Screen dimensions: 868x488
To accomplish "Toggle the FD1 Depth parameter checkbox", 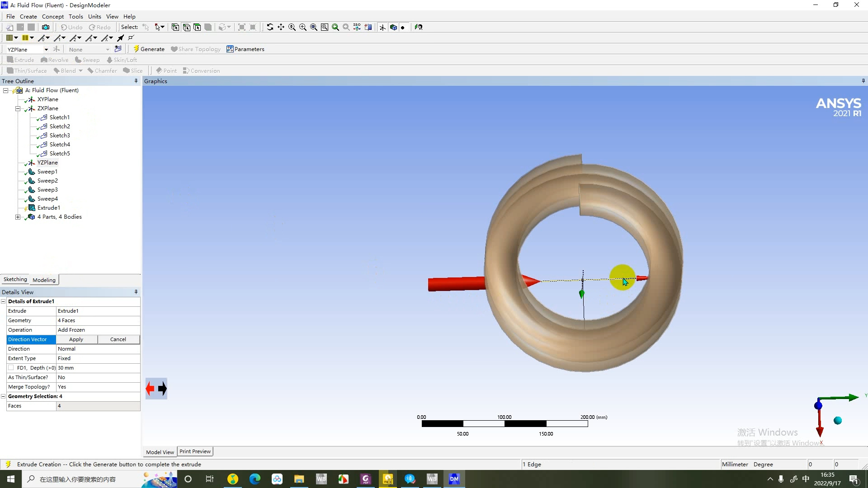I will pyautogui.click(x=11, y=368).
